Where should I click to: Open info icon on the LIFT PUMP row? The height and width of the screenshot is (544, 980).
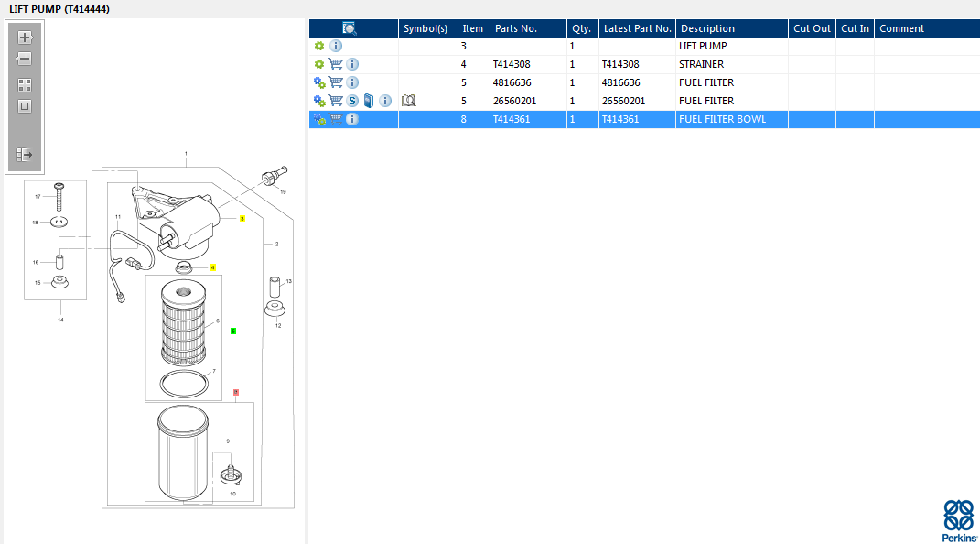click(x=336, y=46)
